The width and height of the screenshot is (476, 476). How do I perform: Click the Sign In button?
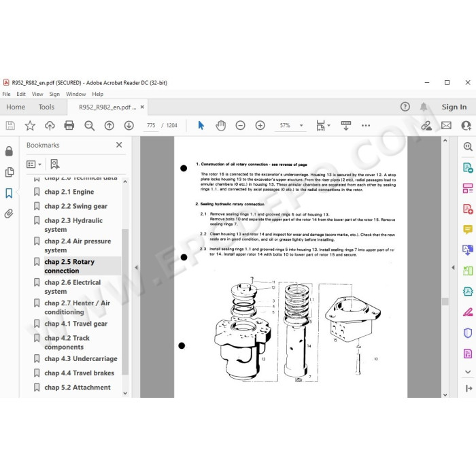pos(454,107)
